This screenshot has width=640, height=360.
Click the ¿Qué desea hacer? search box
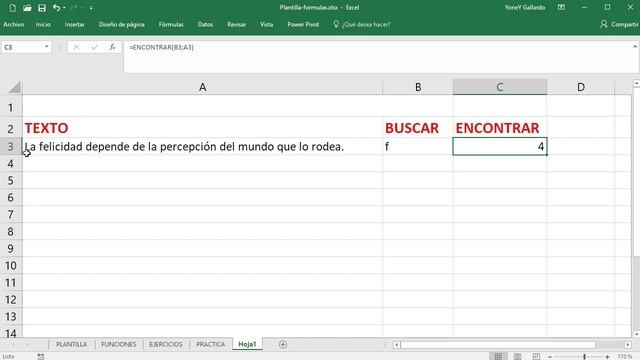click(362, 24)
